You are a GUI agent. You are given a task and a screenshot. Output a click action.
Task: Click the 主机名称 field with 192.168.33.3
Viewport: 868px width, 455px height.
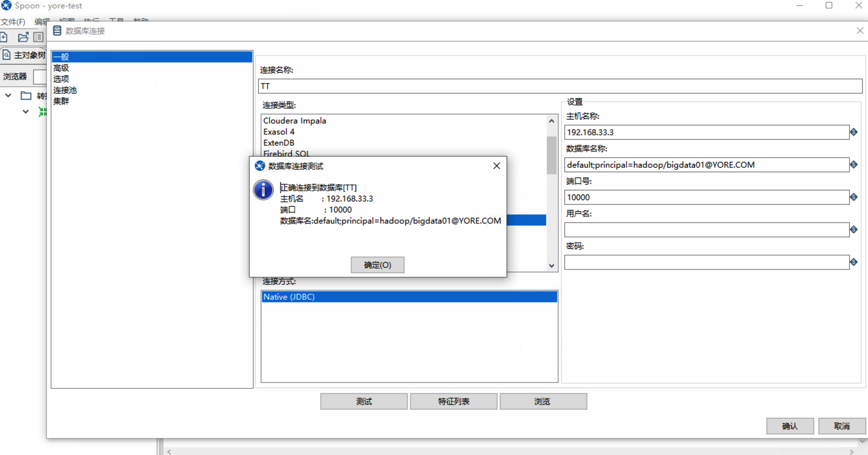click(x=707, y=132)
